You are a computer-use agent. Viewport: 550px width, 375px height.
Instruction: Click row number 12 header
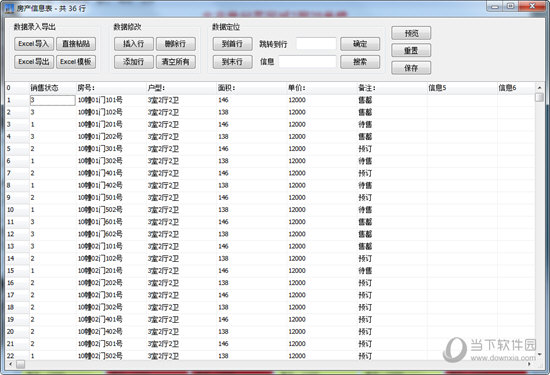(x=17, y=234)
